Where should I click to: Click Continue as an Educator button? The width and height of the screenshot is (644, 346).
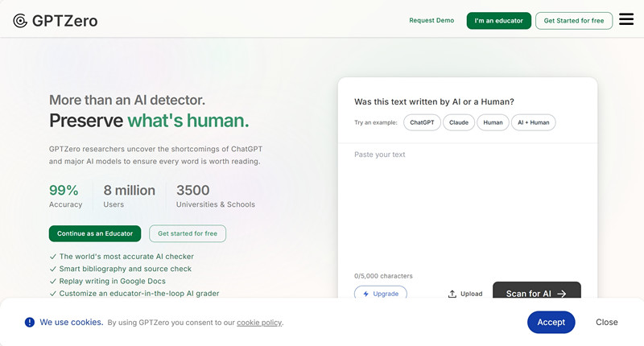click(95, 233)
